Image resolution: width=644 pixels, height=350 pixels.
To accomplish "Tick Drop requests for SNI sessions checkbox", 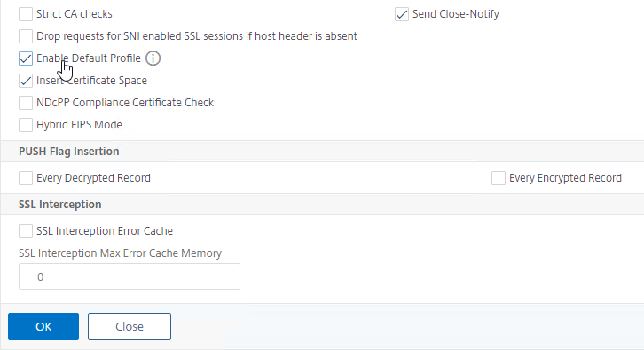I will pyautogui.click(x=26, y=36).
